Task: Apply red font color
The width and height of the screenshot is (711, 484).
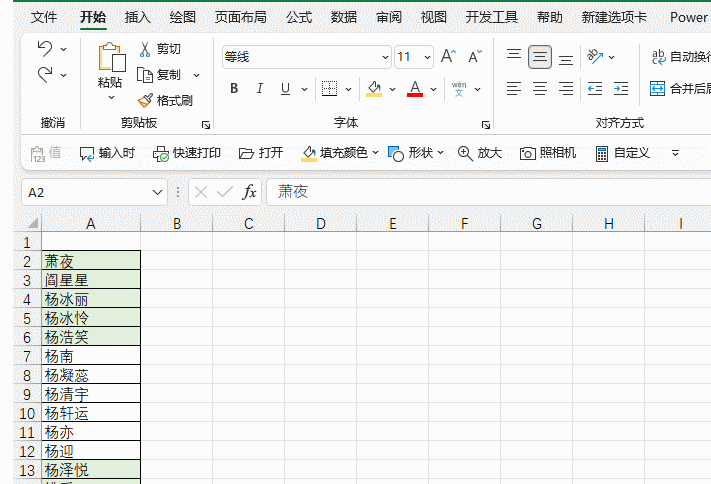Action: 415,88
